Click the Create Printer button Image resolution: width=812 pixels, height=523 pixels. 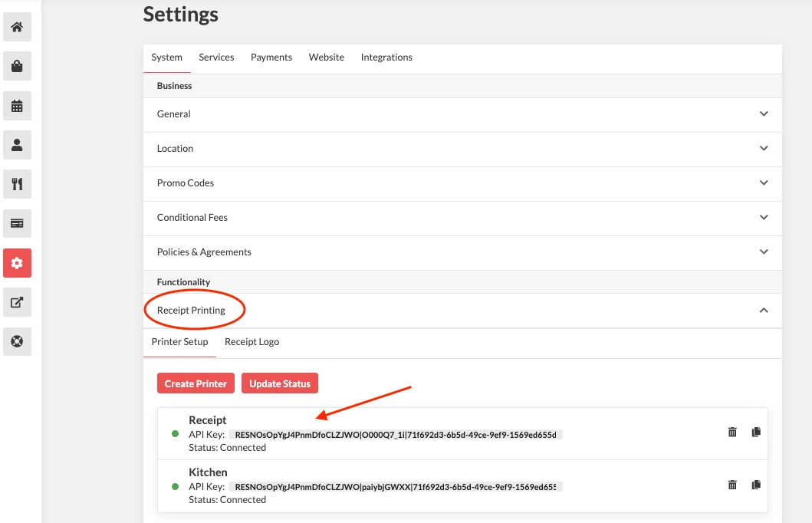point(196,383)
